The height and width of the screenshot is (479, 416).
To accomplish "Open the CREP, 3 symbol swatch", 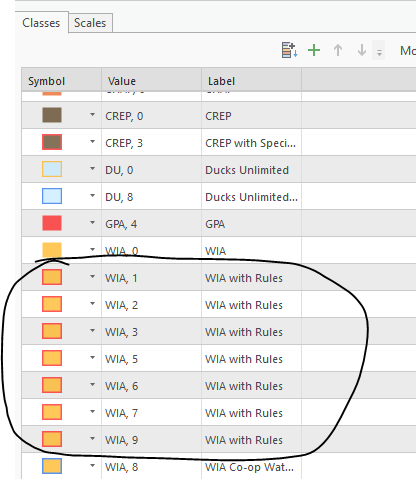I will 52,142.
